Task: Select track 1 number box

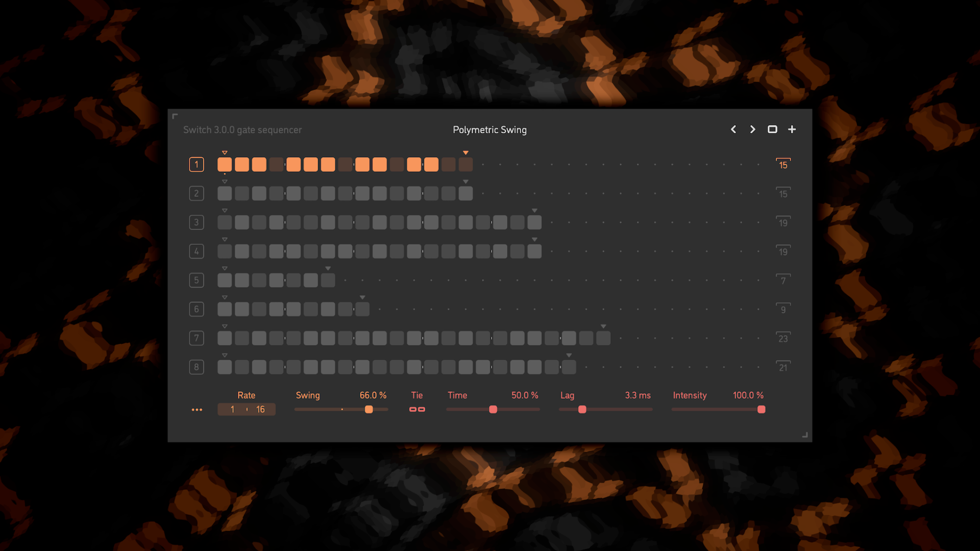Action: pos(197,165)
